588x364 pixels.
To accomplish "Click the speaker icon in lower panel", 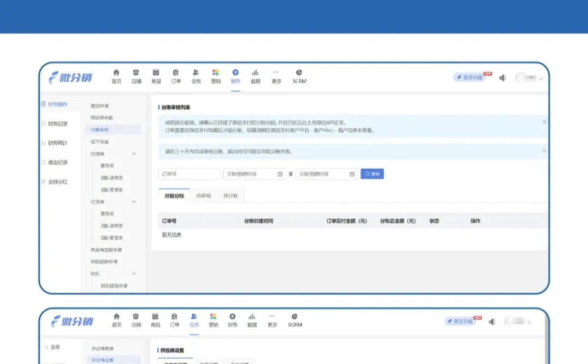I will [x=492, y=322].
